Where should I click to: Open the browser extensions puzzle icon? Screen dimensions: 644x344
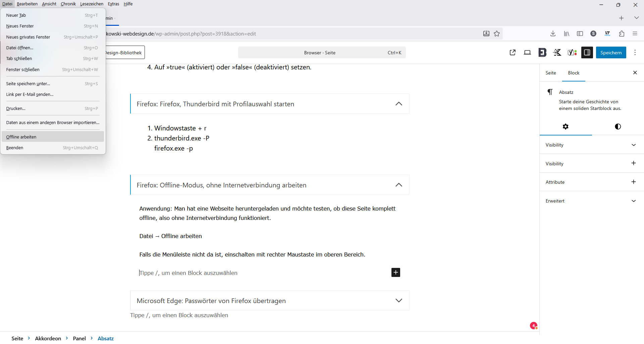(622, 34)
